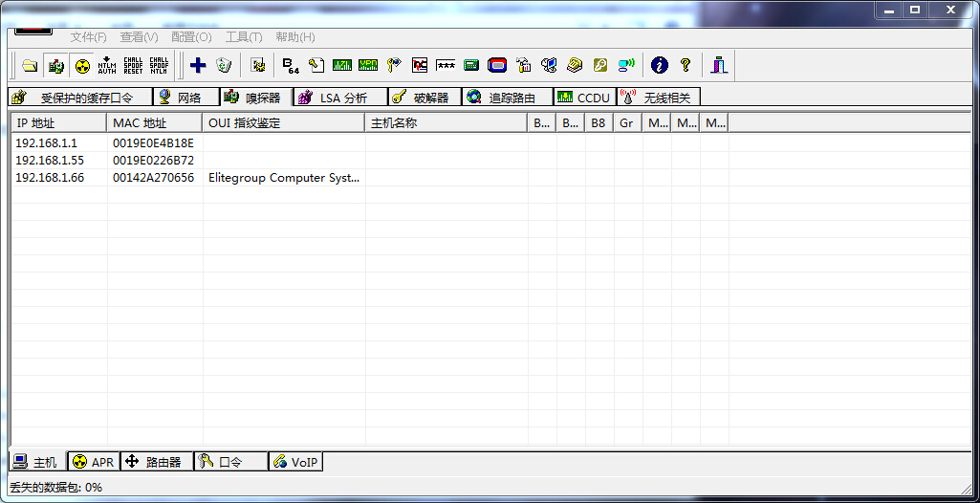This screenshot has width=980, height=503.
Task: Open the 查看(V) menu
Action: (139, 37)
